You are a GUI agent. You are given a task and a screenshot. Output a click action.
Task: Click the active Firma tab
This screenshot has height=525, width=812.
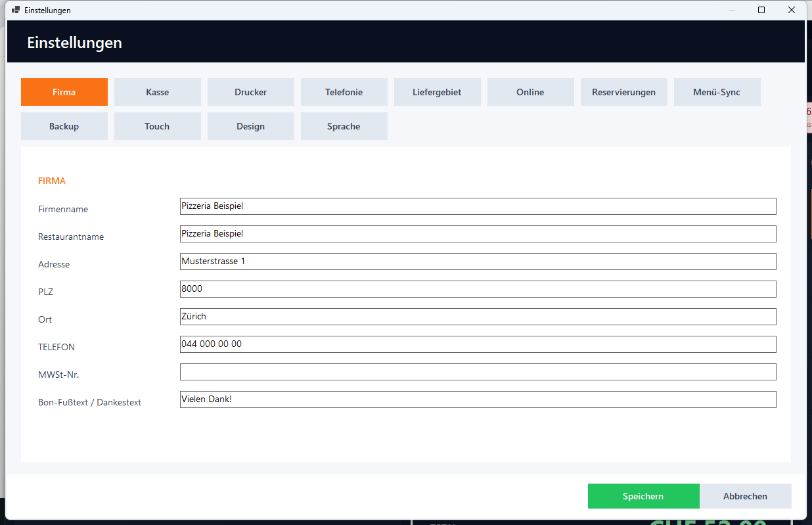click(64, 92)
